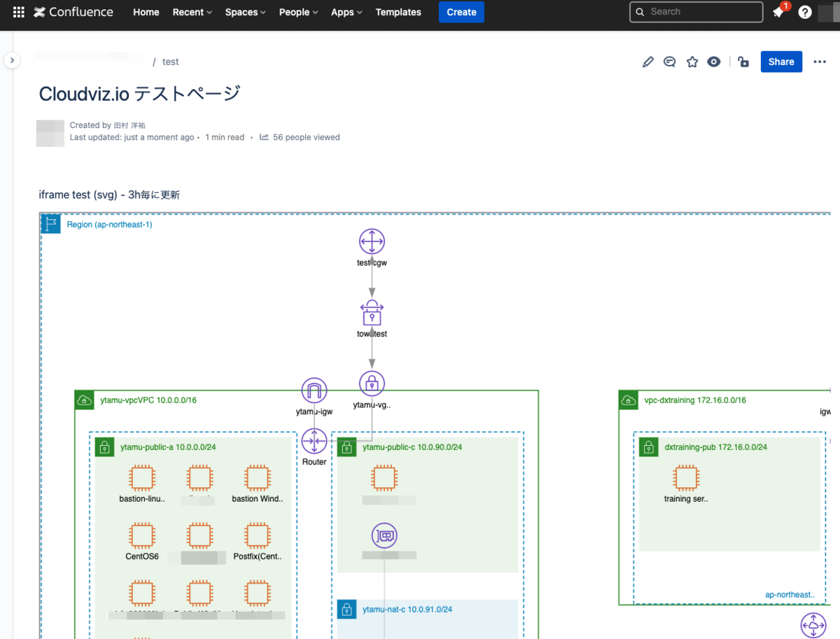
Task: Click the Region (ap-northeast-1) label
Action: [x=109, y=225]
